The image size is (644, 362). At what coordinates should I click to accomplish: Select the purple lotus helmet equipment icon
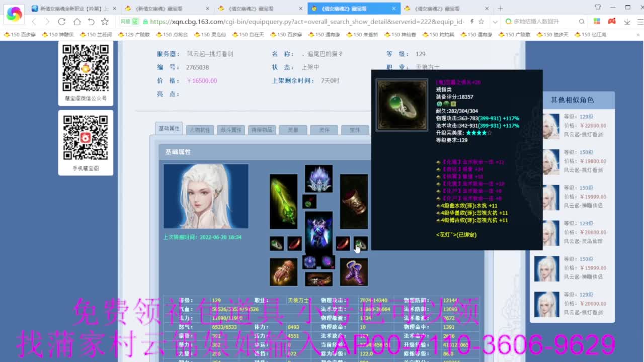318,178
